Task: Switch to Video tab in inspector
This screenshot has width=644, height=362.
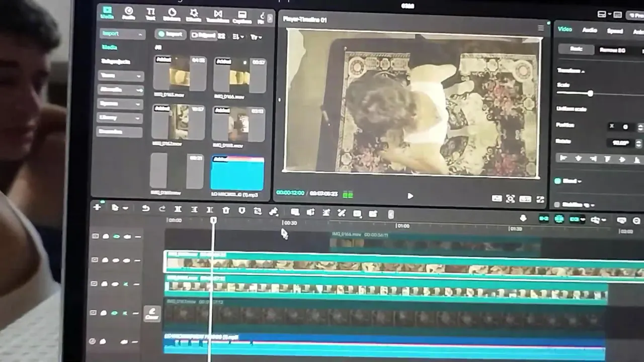Action: (565, 29)
